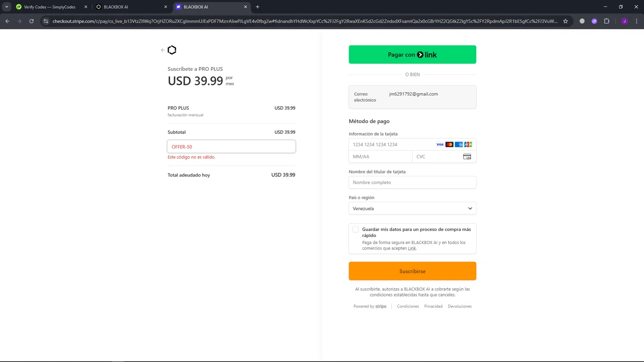Open a new tab with plus icon

tap(258, 7)
